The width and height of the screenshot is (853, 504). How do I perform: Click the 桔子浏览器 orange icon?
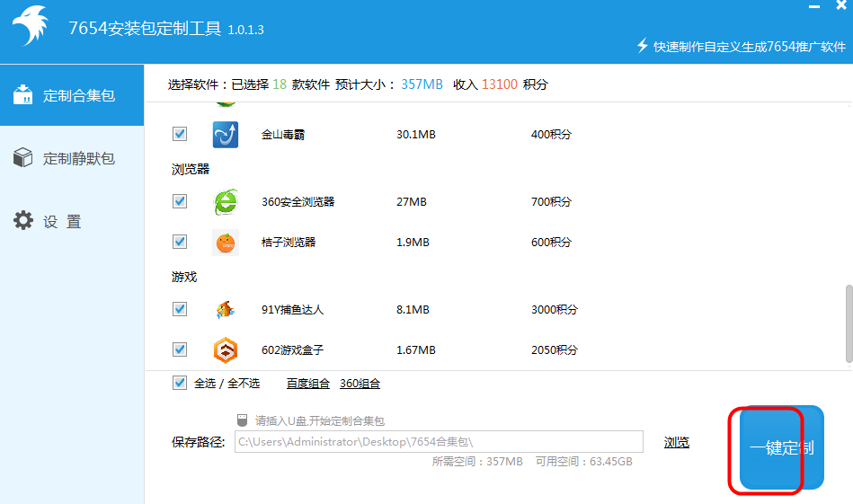coord(226,242)
